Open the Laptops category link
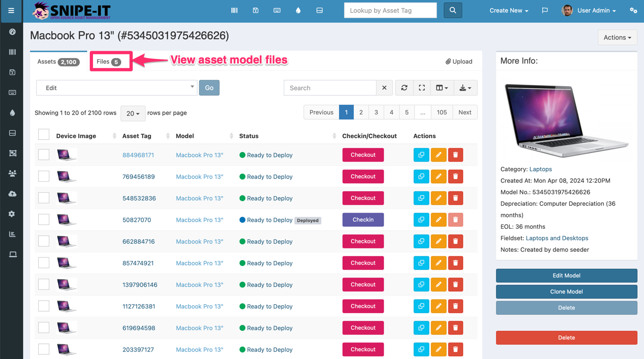Viewport: 644px width, 359px height. tap(540, 169)
